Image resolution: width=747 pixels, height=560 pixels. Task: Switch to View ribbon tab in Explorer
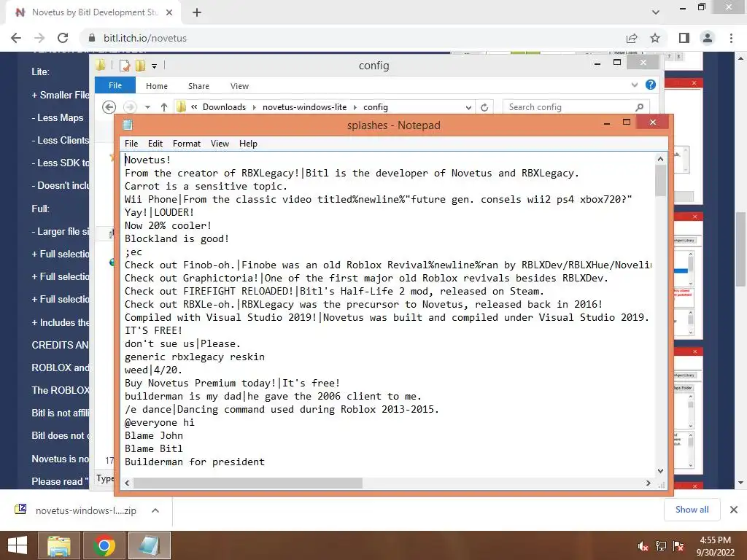point(239,86)
